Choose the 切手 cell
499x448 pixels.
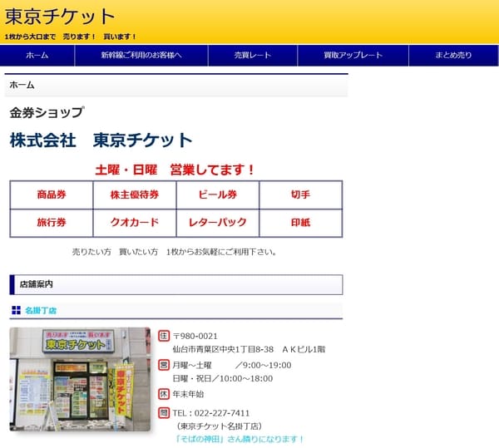click(x=301, y=194)
